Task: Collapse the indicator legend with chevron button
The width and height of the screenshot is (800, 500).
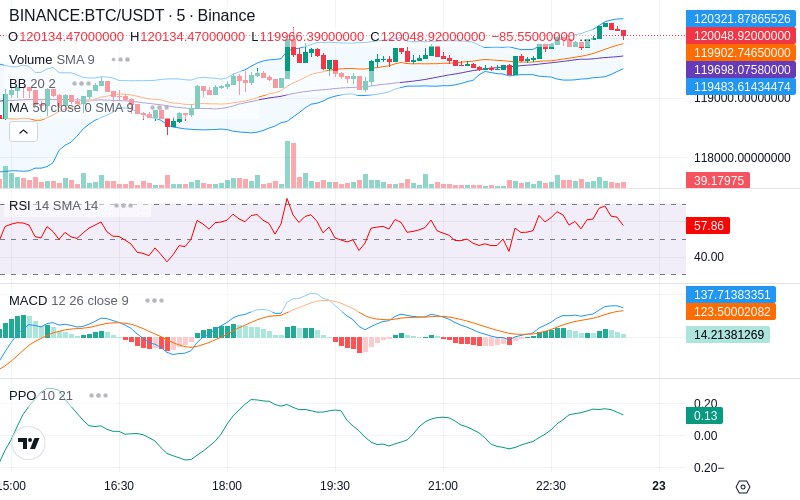Action: tap(23, 132)
